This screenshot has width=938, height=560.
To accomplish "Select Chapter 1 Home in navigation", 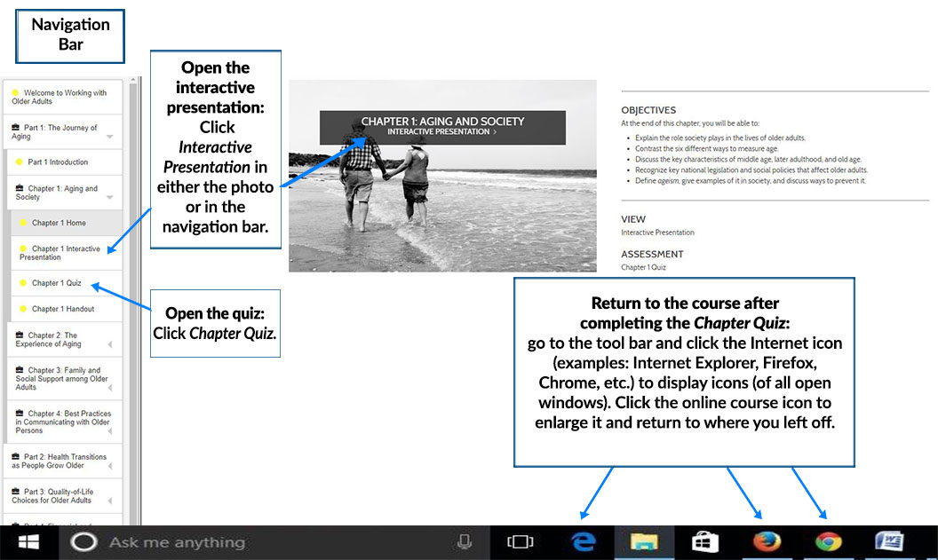I will pos(59,223).
